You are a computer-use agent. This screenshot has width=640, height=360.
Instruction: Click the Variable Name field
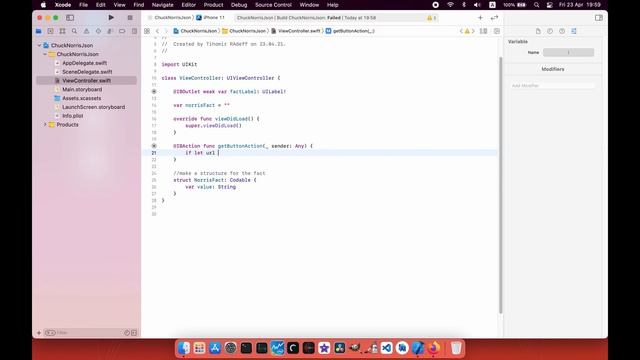click(568, 52)
